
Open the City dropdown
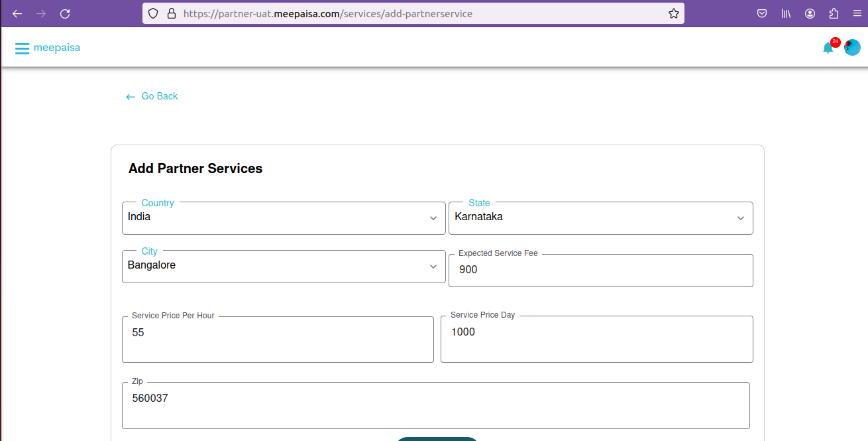pos(284,267)
